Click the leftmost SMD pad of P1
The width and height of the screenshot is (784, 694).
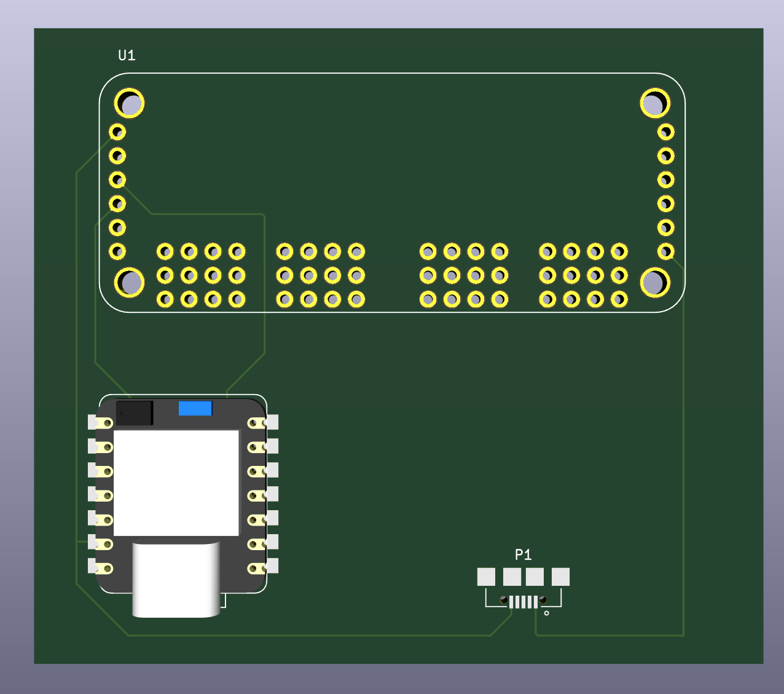click(x=485, y=576)
